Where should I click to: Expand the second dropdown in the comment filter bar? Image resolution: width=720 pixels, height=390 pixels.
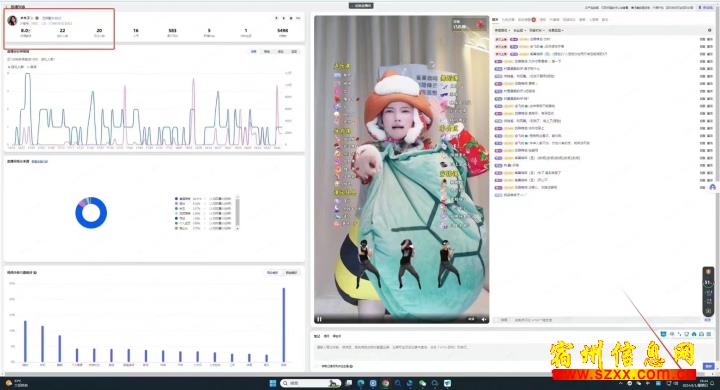(519, 30)
